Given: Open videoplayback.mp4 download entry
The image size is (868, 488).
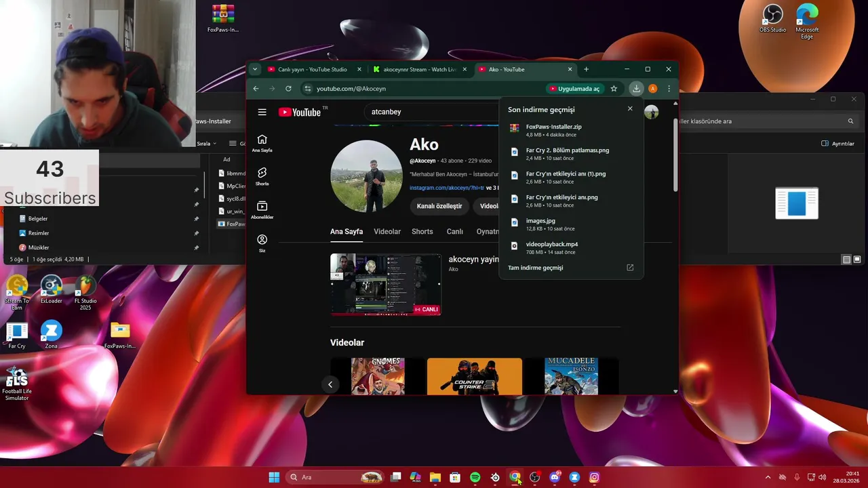Looking at the screenshot, I should (571, 248).
